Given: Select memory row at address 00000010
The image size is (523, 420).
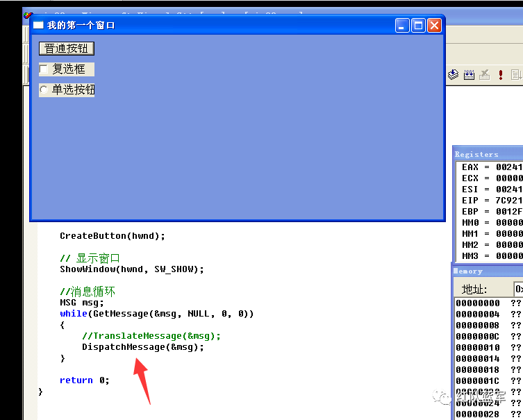Looking at the screenshot, I should pos(489,347).
